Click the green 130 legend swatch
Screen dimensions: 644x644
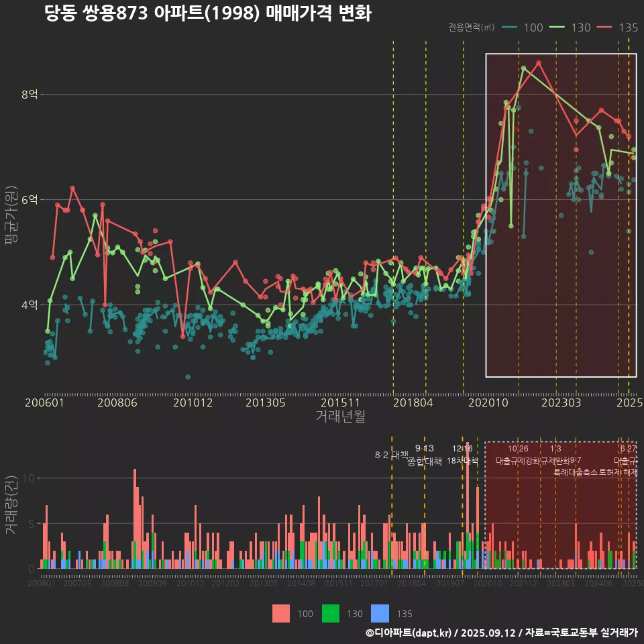tap(332, 613)
